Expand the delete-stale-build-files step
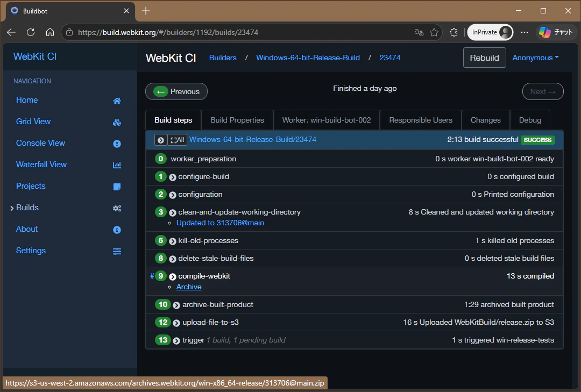The image size is (581, 392). (x=173, y=259)
